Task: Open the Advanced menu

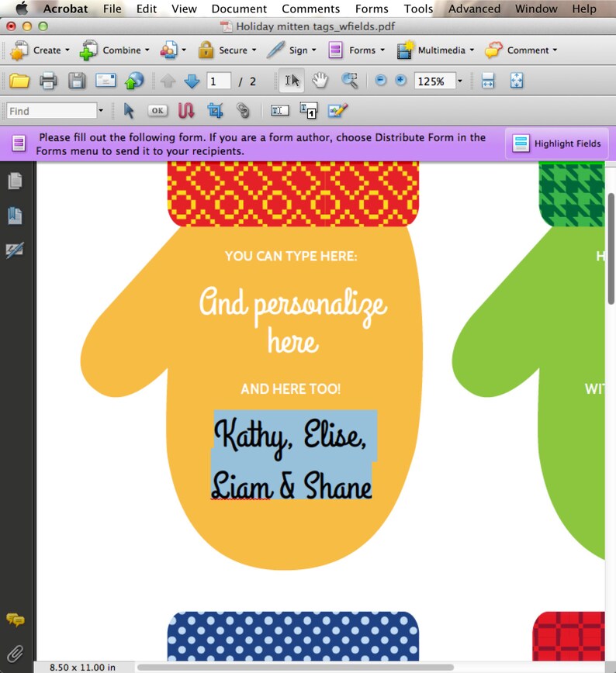Action: 474,9
